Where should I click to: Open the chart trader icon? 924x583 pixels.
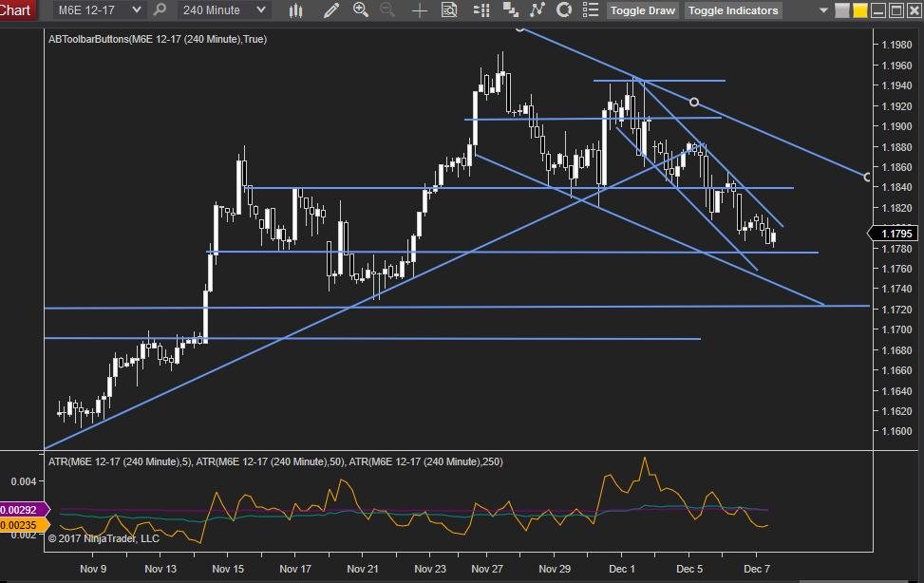tap(481, 10)
